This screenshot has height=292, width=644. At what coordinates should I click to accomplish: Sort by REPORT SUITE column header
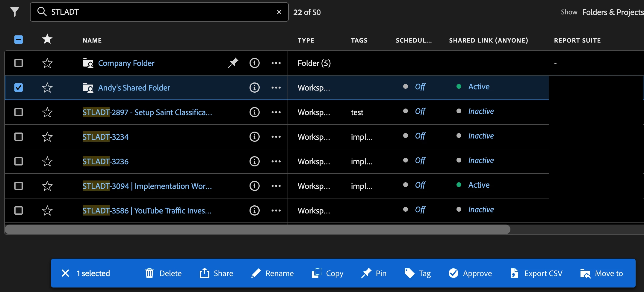coord(577,40)
